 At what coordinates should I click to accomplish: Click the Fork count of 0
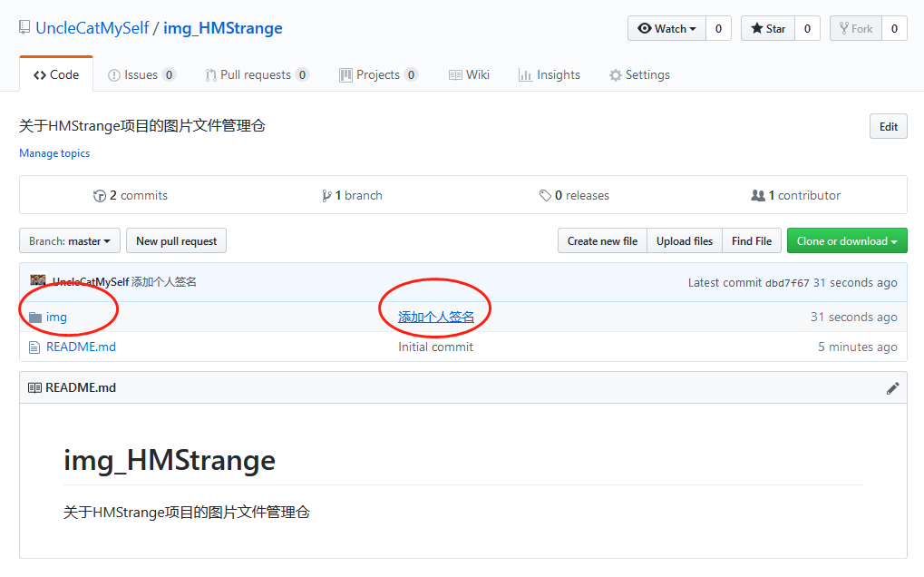click(x=894, y=28)
